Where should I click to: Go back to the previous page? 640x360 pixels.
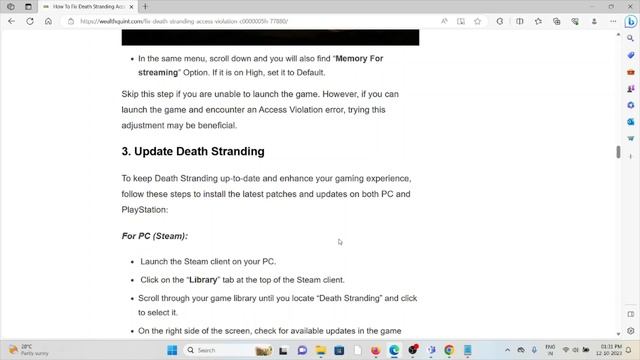(11, 21)
